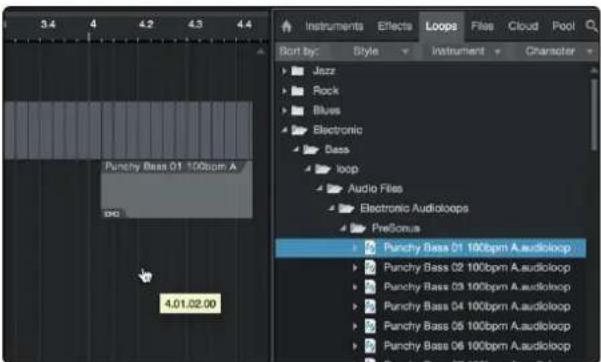Click the Jazz folder icon
The image size is (601, 362).
point(297,71)
